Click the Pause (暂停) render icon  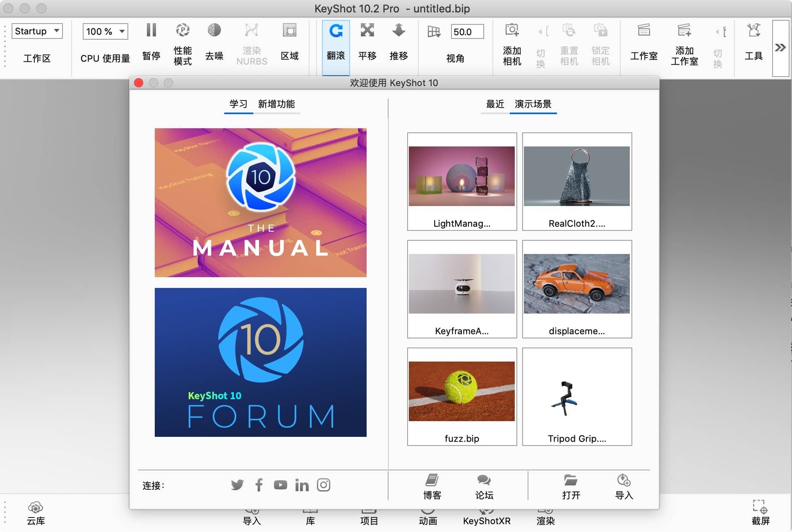coord(151,30)
